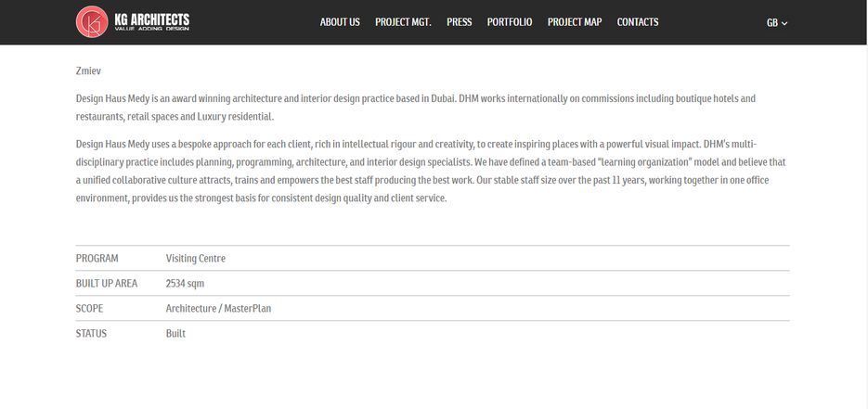Click the first Design Haus Medy paragraph

416,108
